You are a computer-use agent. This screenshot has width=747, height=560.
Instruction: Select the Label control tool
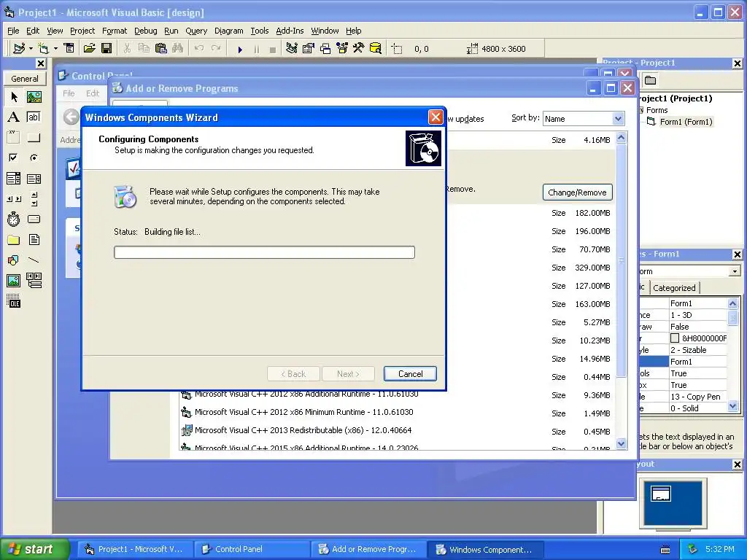pos(14,117)
